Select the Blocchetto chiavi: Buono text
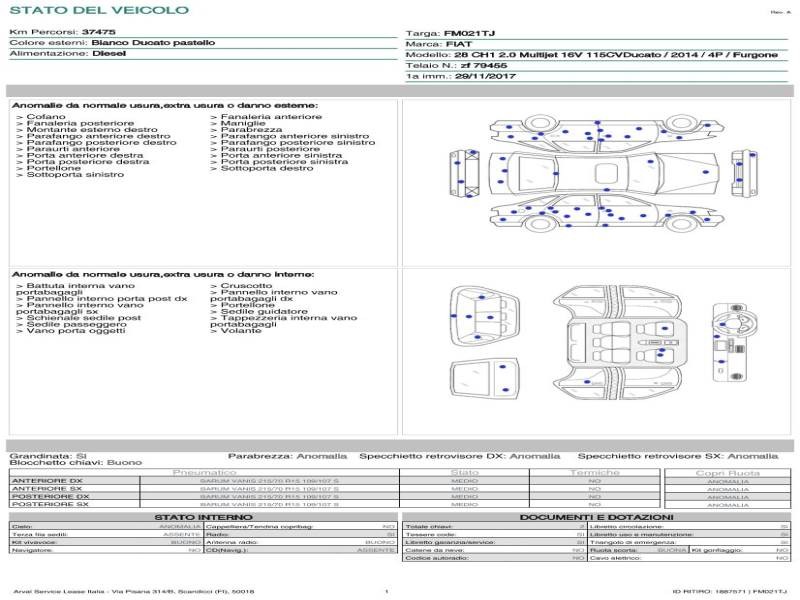Image resolution: width=800 pixels, height=600 pixels. point(76,463)
